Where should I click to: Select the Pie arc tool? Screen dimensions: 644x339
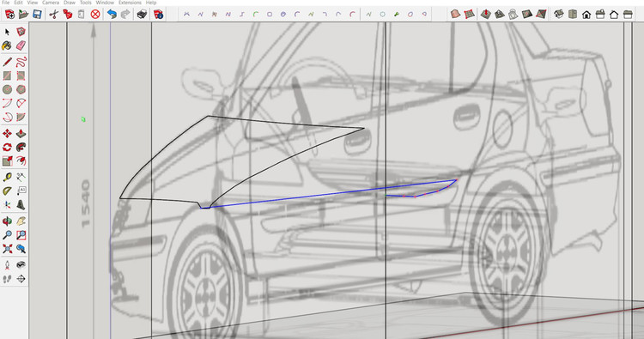click(x=21, y=117)
